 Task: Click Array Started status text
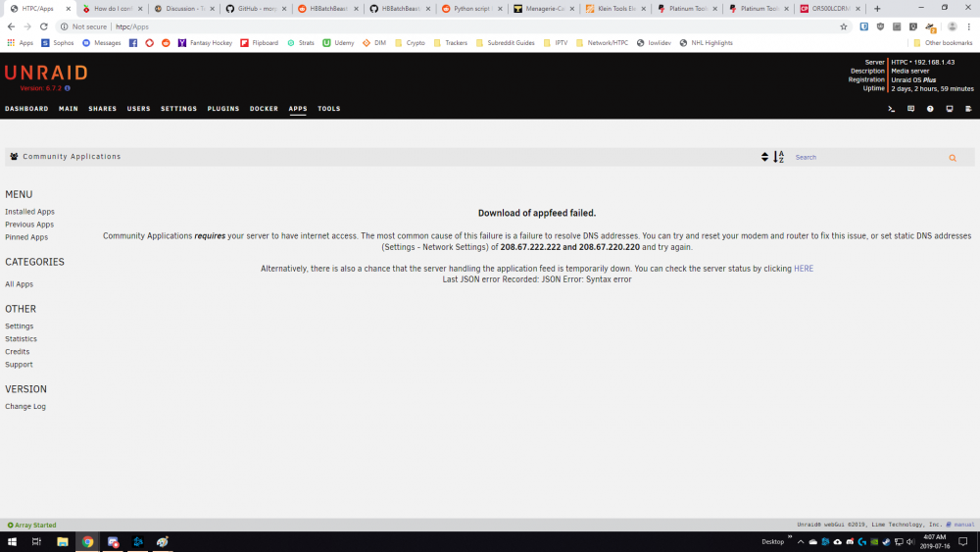[32, 526]
